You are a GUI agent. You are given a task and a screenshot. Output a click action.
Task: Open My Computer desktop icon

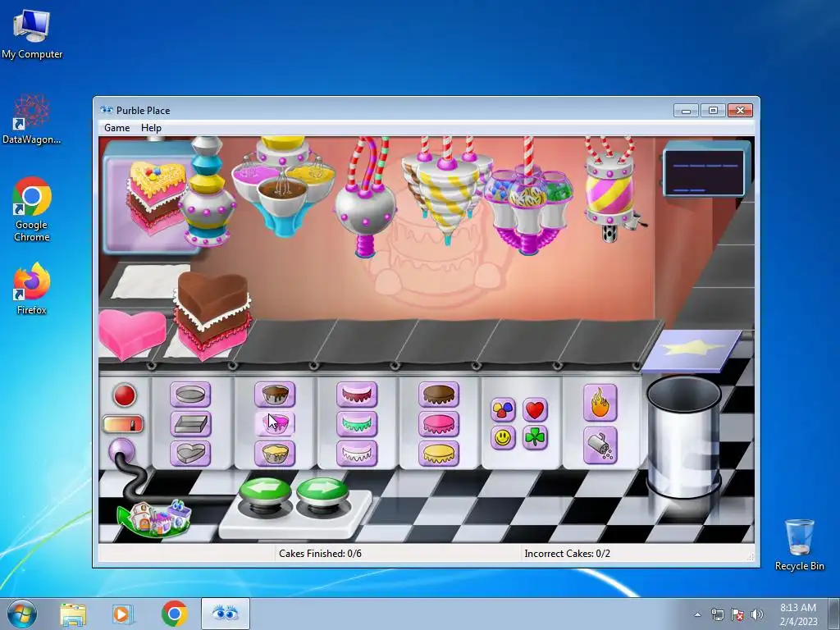pos(32,34)
